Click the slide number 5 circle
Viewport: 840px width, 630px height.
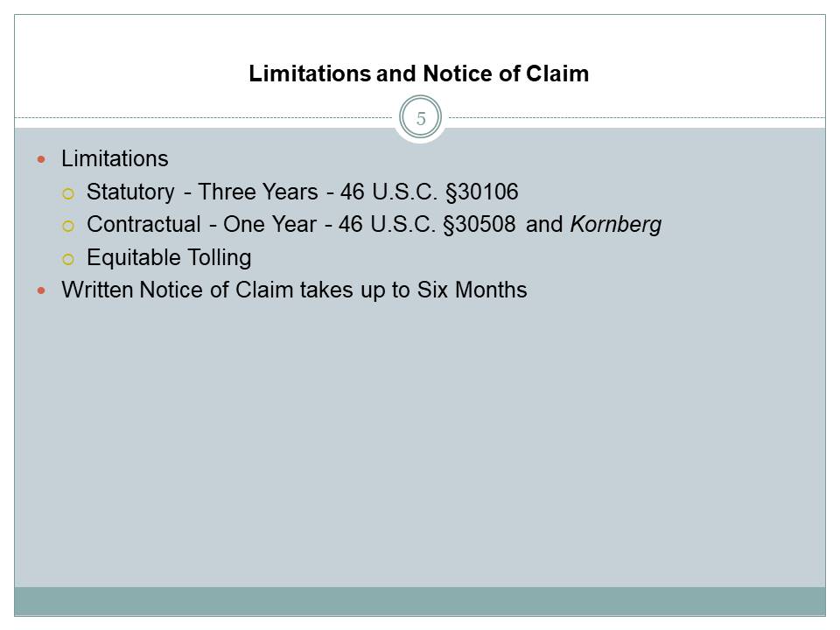[421, 119]
